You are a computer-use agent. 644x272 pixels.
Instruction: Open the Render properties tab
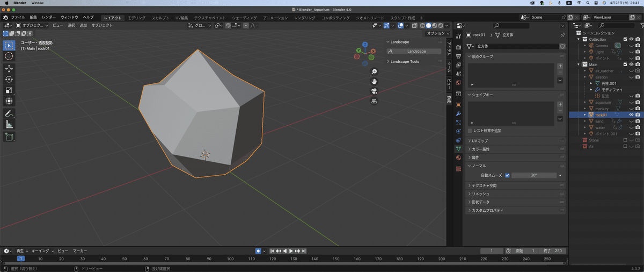(x=458, y=47)
